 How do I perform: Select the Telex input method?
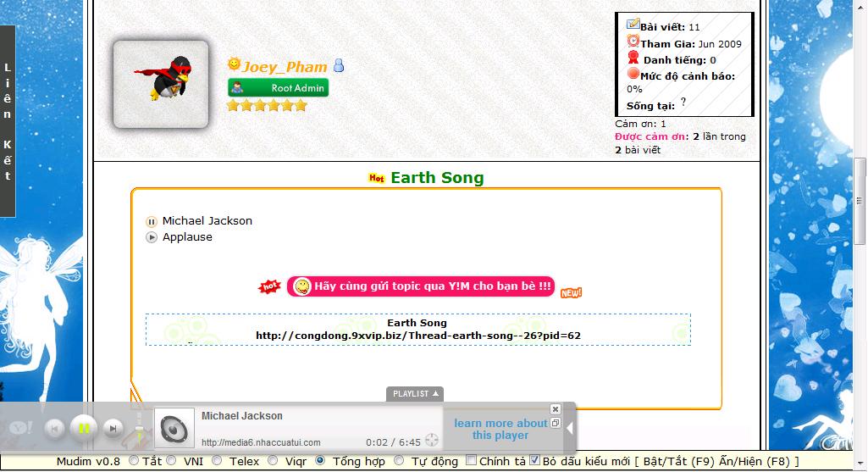click(x=217, y=461)
